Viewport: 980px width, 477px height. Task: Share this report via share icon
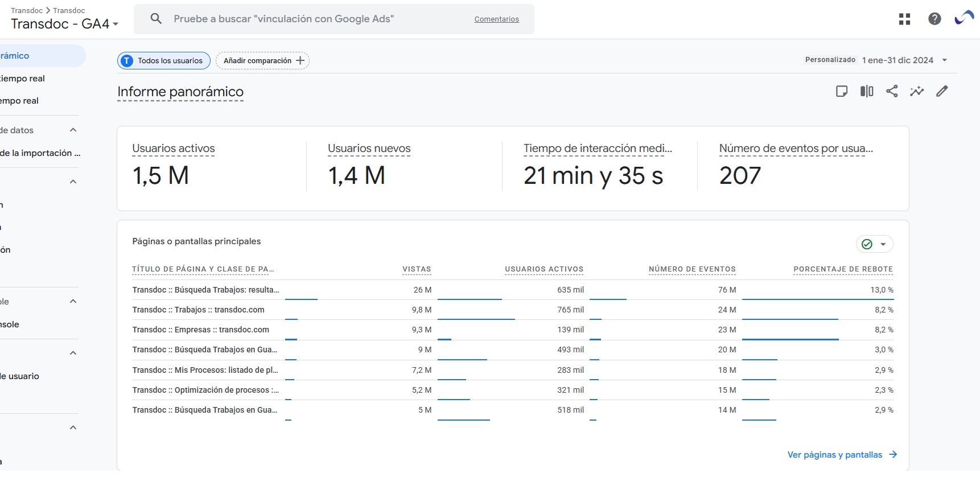pos(892,91)
